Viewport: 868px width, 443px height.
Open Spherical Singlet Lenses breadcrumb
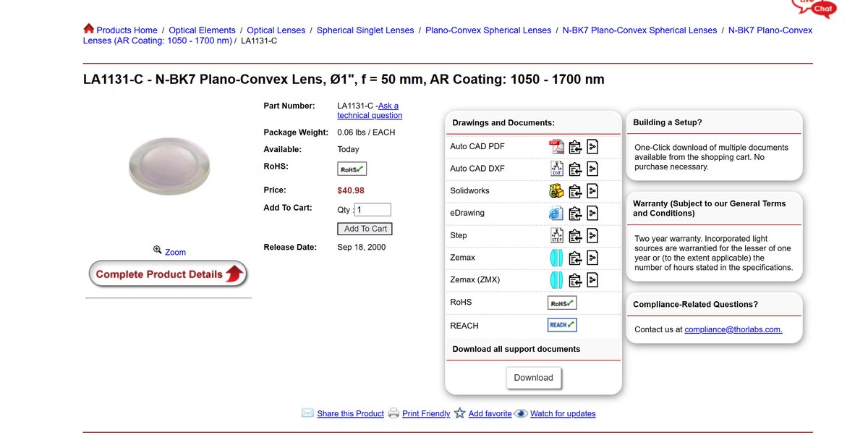tap(365, 30)
